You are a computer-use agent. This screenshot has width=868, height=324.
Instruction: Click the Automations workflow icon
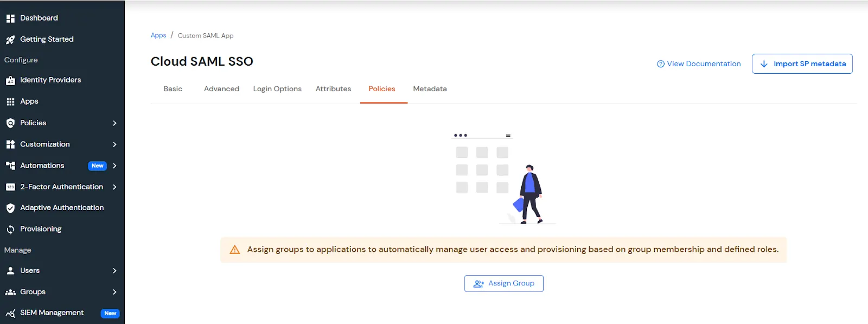(x=10, y=166)
